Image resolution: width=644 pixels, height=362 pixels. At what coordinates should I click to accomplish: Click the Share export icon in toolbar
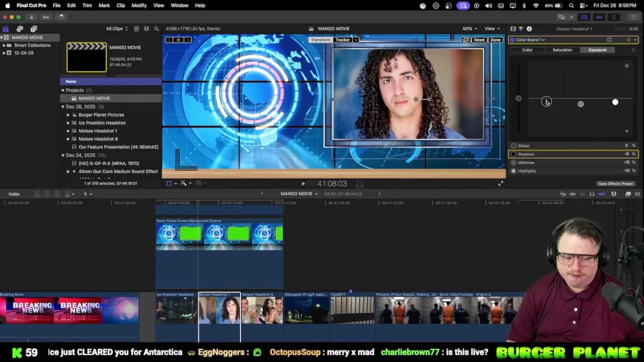pyautogui.click(x=633, y=17)
